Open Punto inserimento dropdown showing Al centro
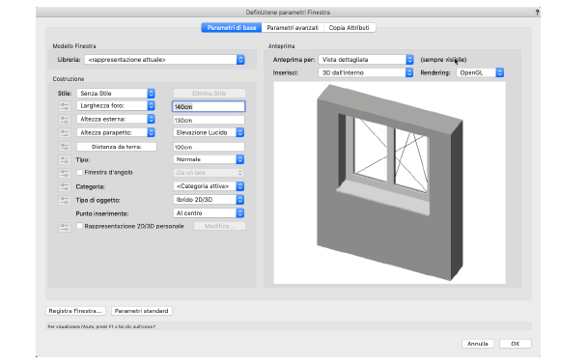Screen dimensions: 588x364 [x=209, y=213]
